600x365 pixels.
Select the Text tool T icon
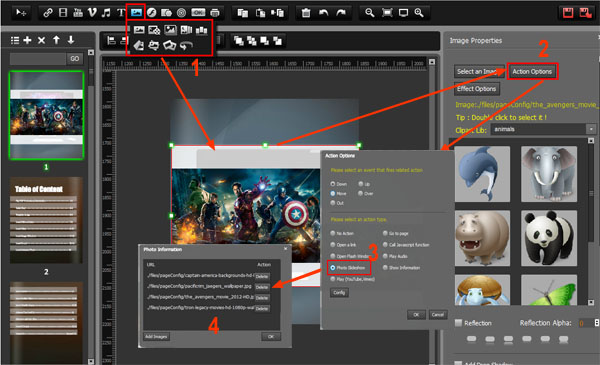(x=121, y=13)
